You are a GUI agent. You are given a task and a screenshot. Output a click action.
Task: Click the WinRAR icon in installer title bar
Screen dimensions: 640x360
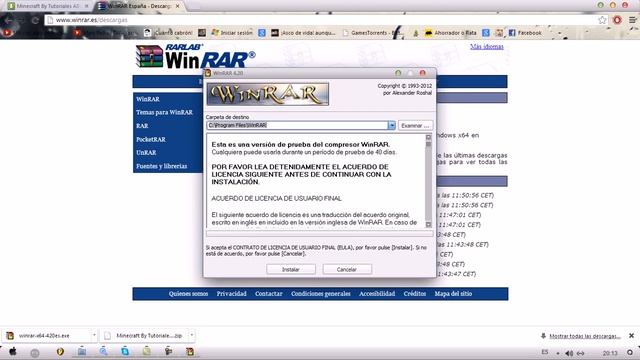[x=208, y=73]
